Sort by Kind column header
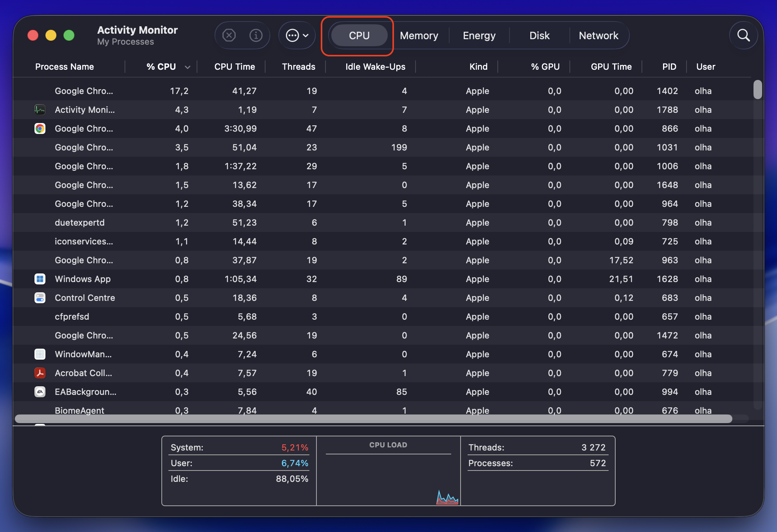 479,67
